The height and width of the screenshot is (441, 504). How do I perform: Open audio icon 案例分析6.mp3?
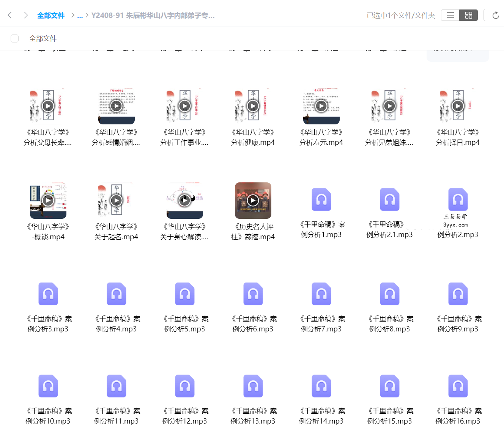(253, 294)
